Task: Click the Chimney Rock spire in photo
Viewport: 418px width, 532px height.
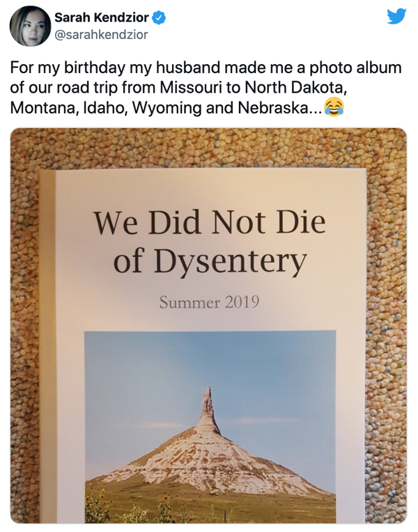Action: [207, 404]
